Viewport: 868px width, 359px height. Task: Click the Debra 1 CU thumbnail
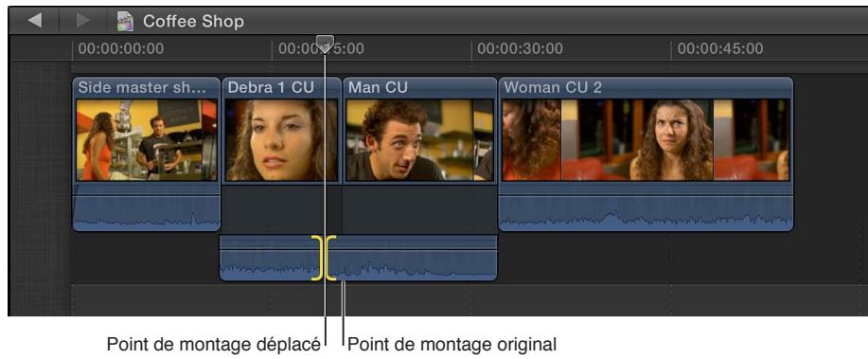(281, 140)
